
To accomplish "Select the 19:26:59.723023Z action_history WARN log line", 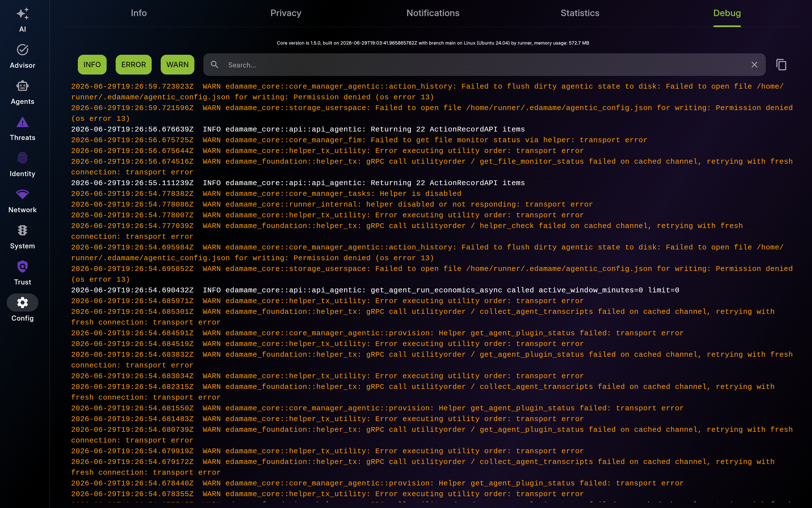I will tap(427, 92).
